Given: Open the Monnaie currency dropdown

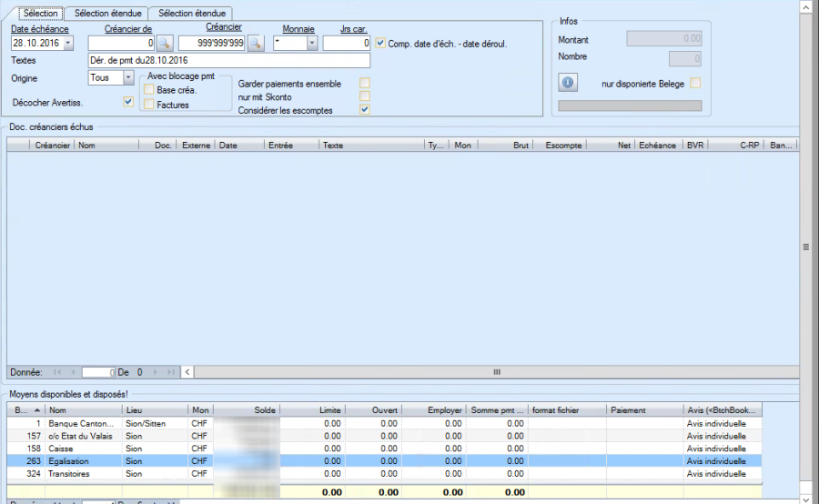Looking at the screenshot, I should [311, 44].
